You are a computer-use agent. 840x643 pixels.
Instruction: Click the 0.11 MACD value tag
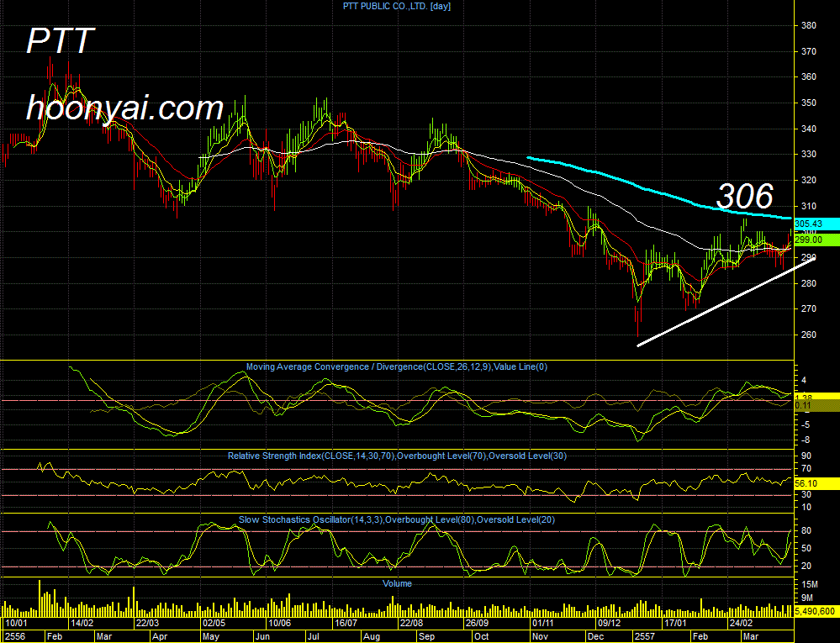(816, 406)
